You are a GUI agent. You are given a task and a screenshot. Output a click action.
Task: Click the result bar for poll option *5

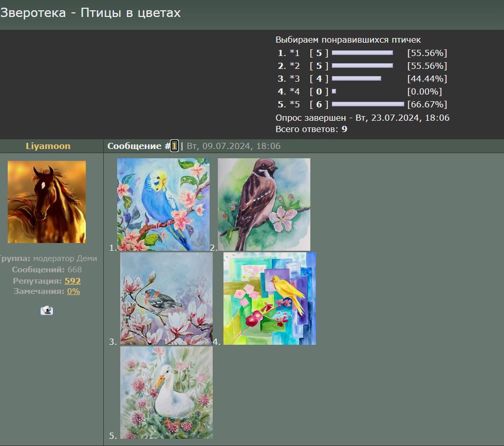pos(368,104)
